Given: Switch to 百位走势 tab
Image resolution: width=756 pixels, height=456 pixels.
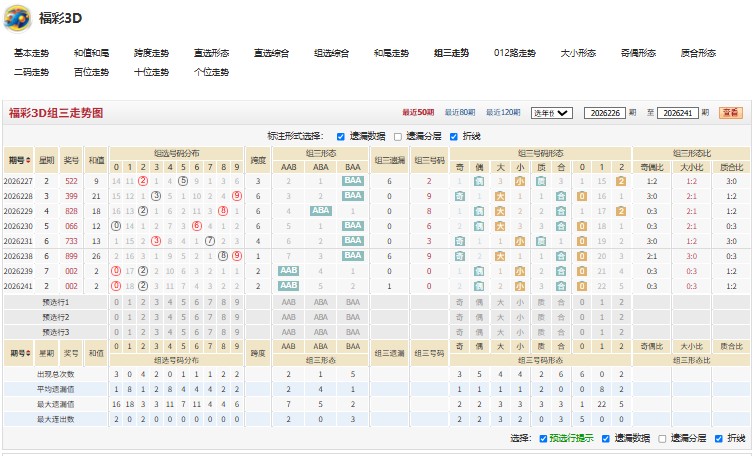Looking at the screenshot, I should tap(91, 72).
